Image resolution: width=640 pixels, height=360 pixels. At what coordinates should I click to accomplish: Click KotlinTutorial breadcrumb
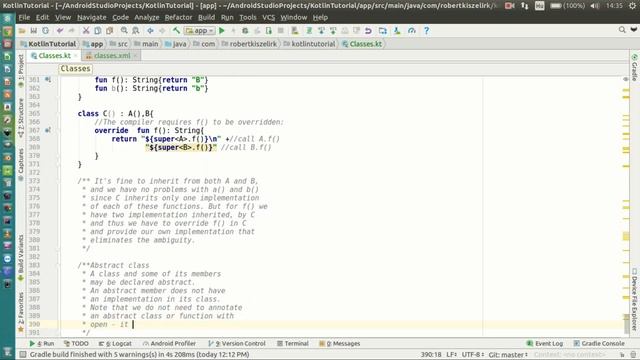point(48,44)
